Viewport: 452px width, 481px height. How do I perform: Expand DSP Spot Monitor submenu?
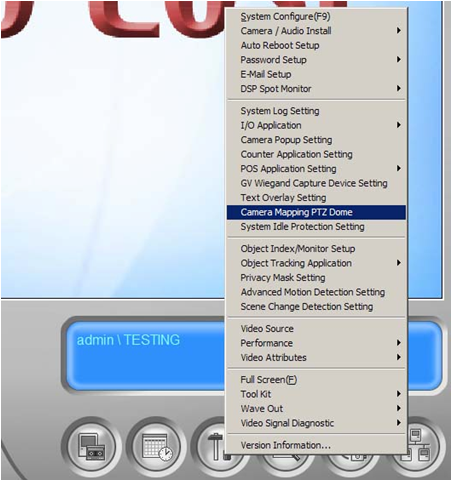(316, 89)
